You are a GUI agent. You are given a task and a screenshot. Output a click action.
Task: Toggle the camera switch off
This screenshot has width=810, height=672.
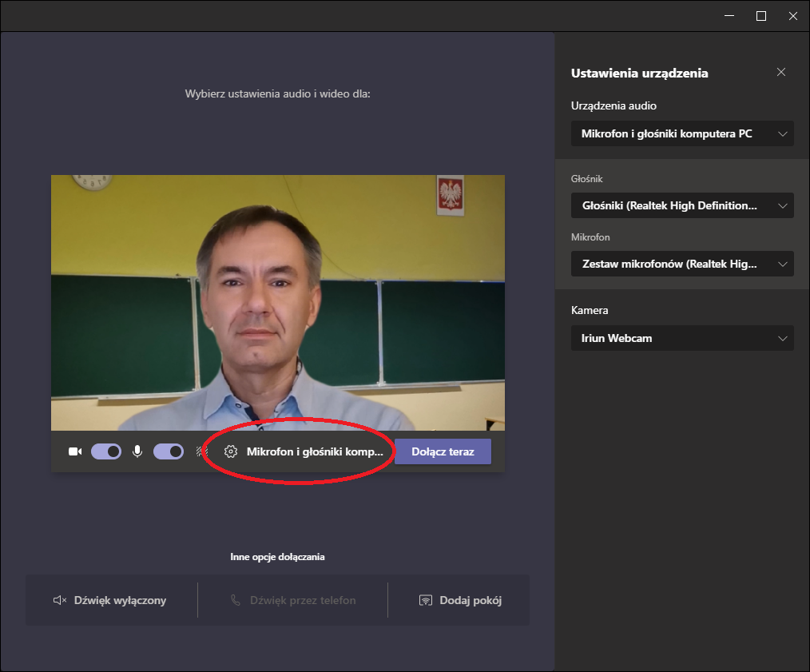[105, 451]
